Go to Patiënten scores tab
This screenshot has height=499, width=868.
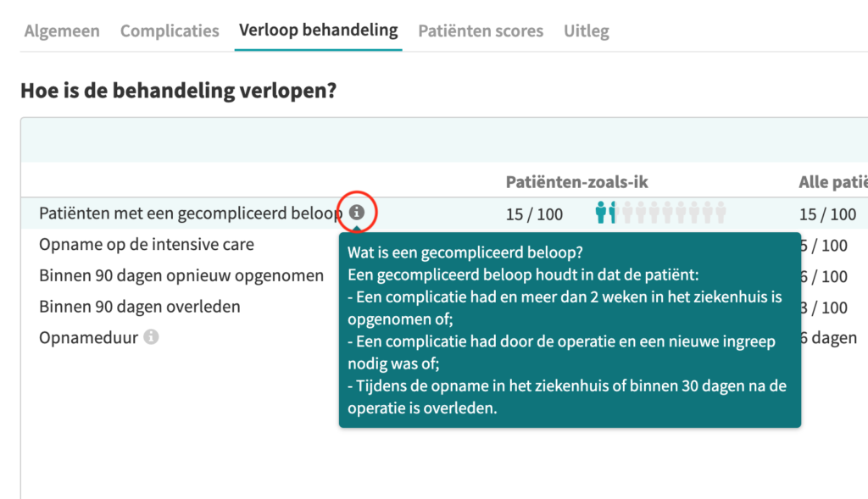481,31
